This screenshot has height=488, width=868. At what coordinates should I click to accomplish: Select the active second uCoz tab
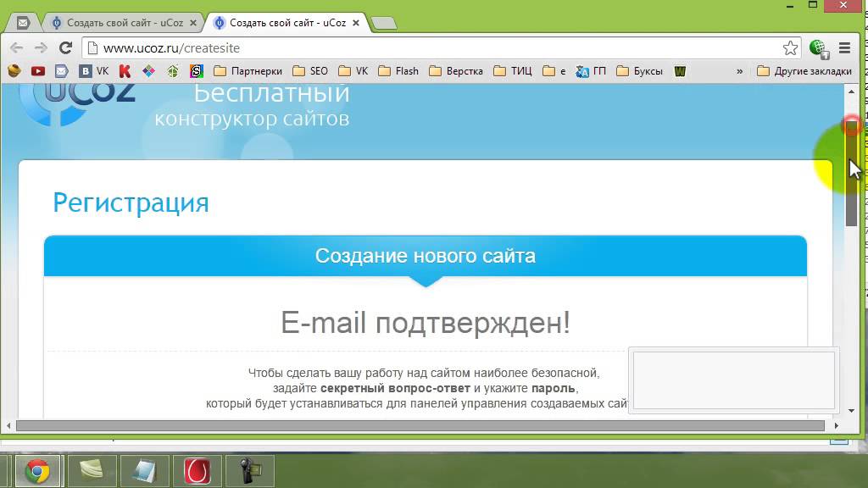tap(288, 23)
